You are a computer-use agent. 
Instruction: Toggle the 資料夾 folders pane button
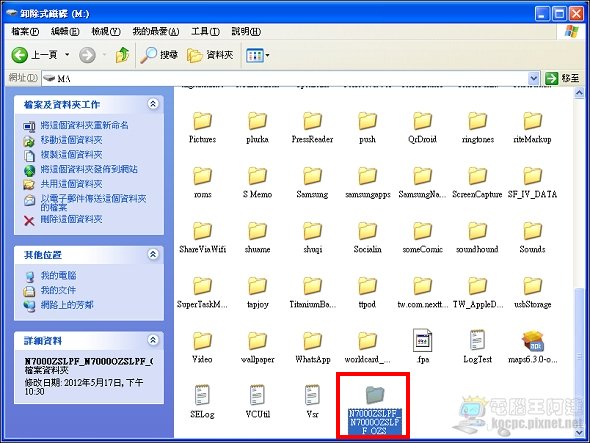pyautogui.click(x=210, y=55)
